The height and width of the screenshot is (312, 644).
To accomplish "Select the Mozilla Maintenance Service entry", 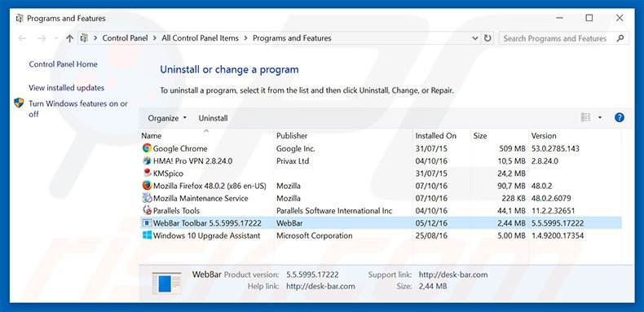I will click(201, 198).
